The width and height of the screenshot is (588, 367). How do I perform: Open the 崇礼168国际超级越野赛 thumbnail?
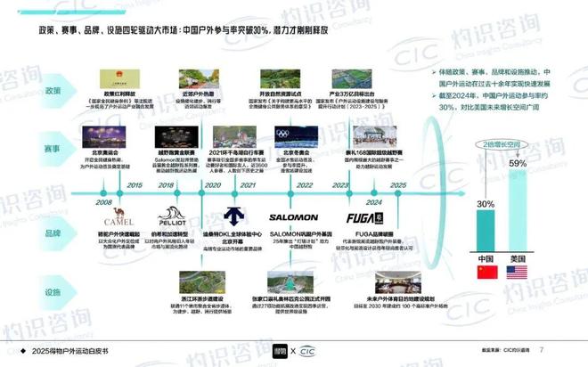click(374, 137)
